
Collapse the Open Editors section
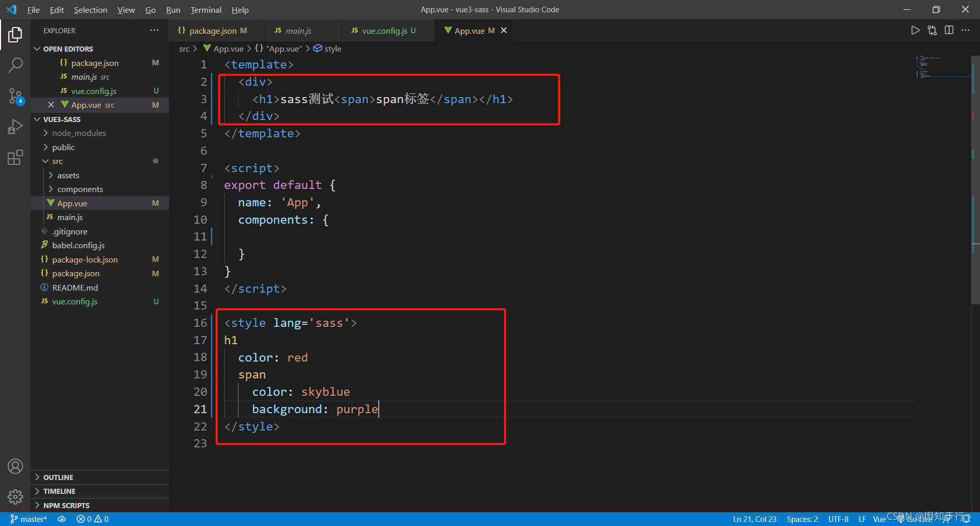click(37, 49)
